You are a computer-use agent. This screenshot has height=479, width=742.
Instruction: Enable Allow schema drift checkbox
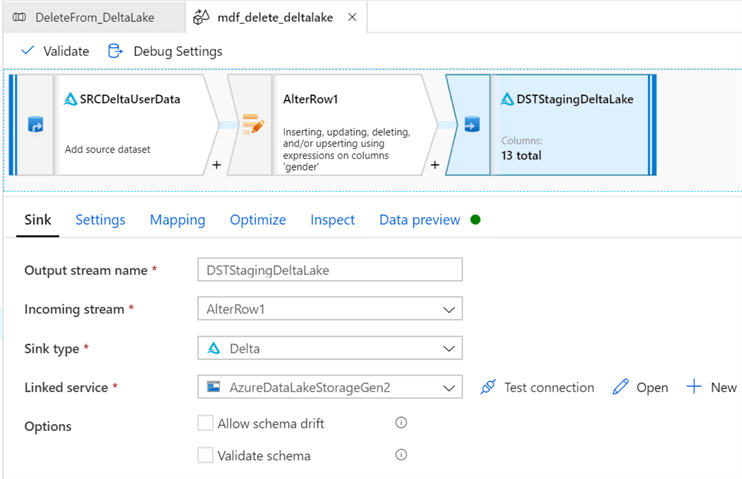point(206,423)
